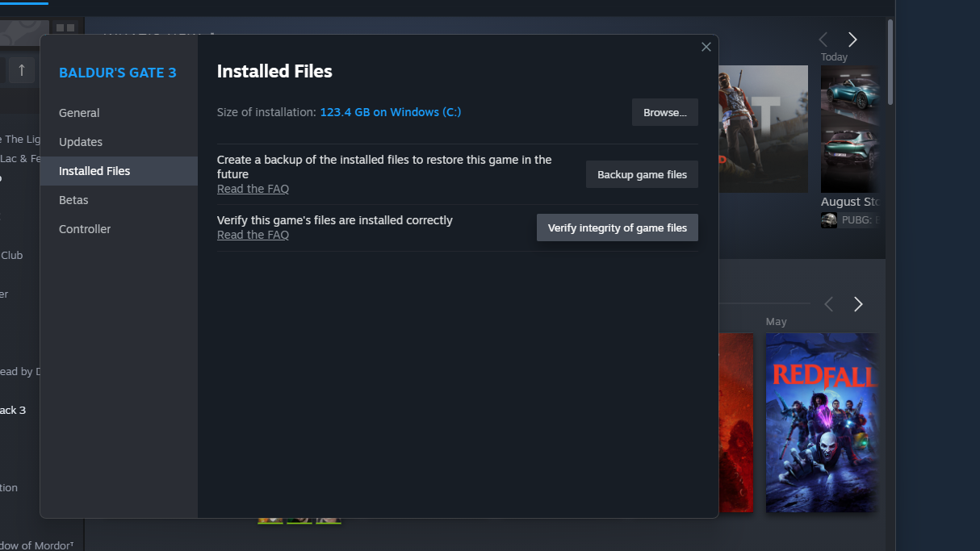Open the news image with the soldier character
This screenshot has width=980, height=551.
[763, 129]
